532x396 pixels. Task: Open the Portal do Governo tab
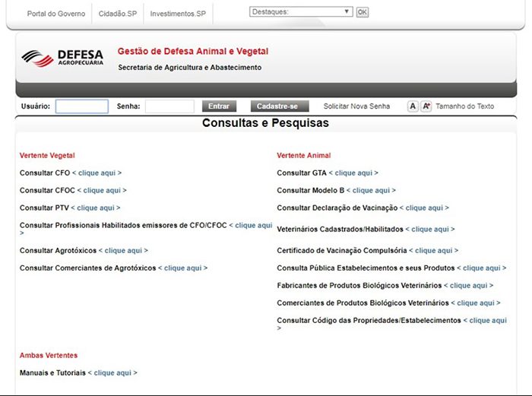[56, 14]
